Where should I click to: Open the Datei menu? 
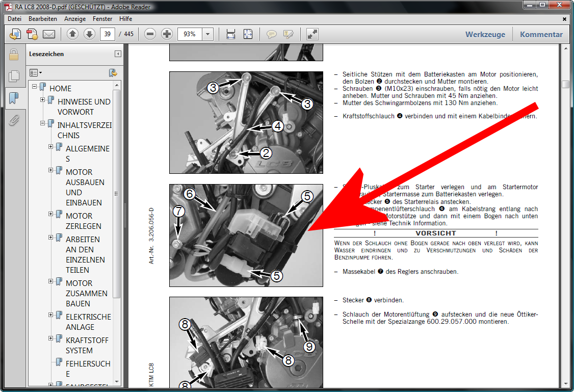click(x=14, y=19)
